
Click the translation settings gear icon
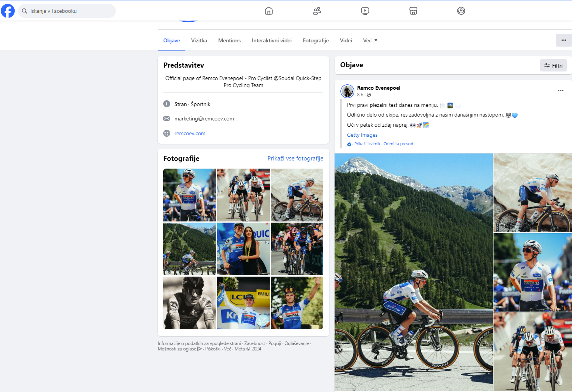click(x=349, y=144)
